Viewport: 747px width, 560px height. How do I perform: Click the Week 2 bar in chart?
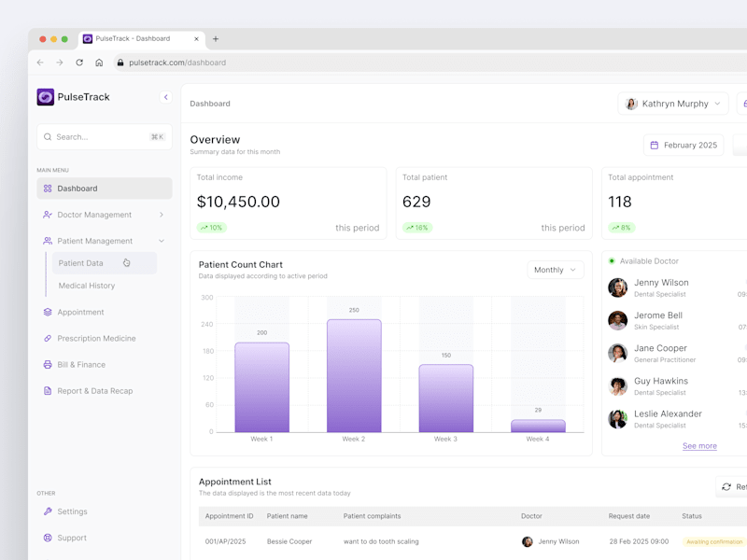point(354,376)
